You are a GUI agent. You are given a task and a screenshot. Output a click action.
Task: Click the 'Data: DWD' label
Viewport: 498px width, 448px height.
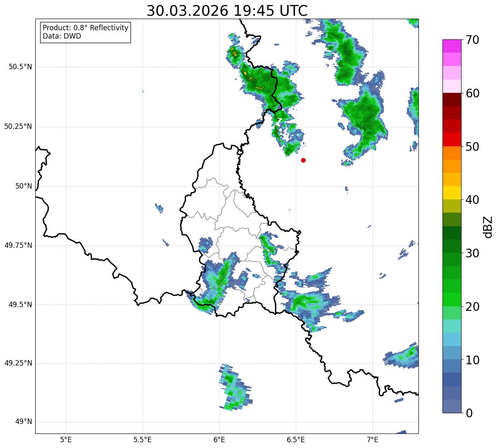coord(62,36)
